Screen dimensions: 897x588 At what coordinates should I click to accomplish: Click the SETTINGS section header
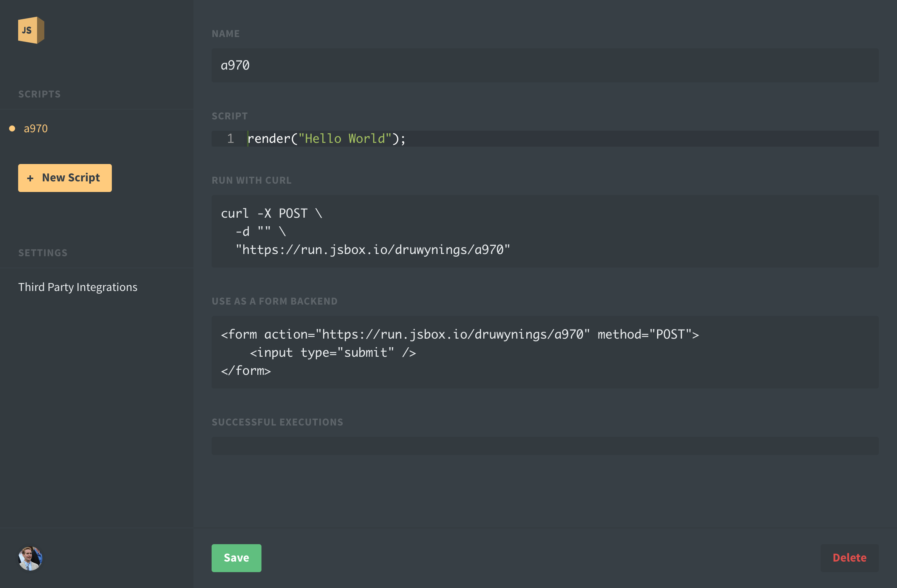pos(42,252)
